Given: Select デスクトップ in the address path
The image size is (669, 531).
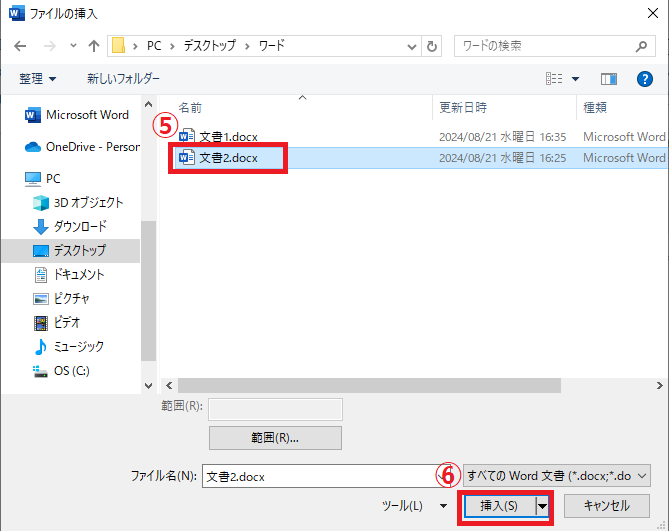Looking at the screenshot, I should [x=209, y=46].
